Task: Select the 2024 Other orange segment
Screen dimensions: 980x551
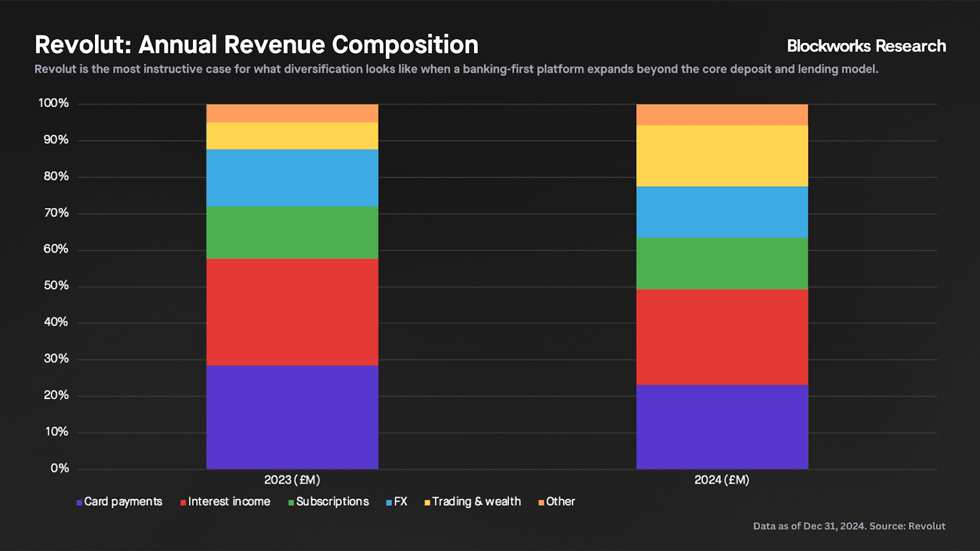Action: (722, 114)
